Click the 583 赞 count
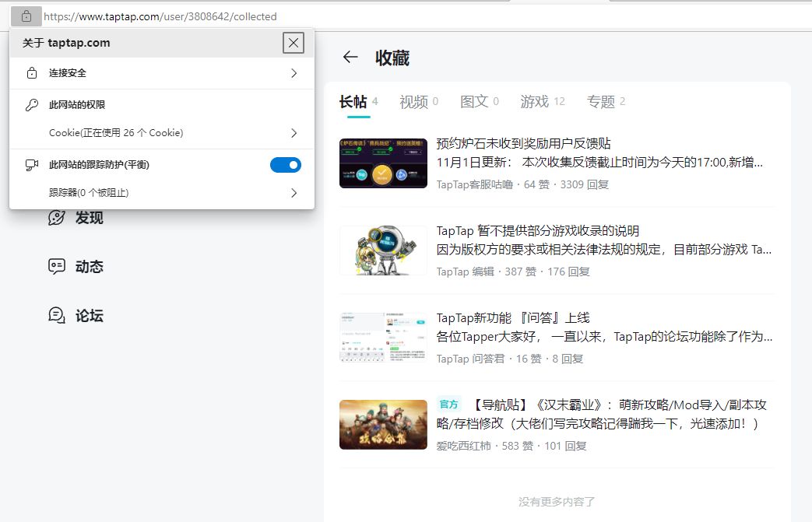The width and height of the screenshot is (812, 522). [518, 446]
